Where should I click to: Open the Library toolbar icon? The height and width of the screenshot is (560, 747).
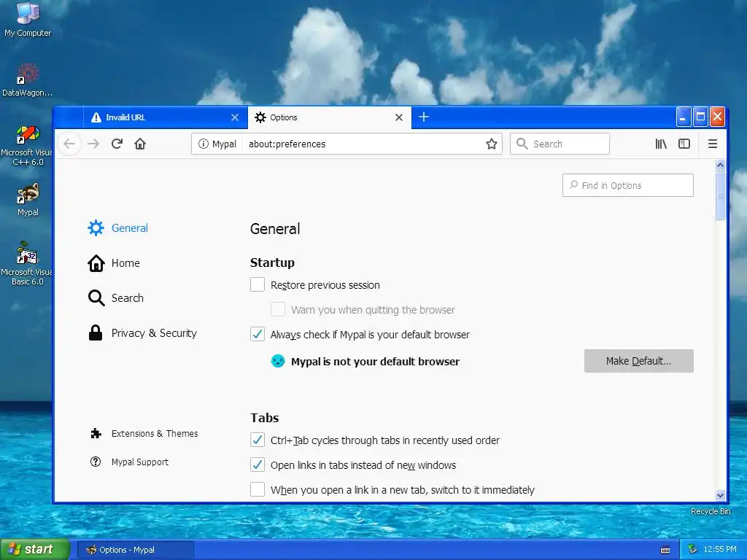(x=661, y=144)
